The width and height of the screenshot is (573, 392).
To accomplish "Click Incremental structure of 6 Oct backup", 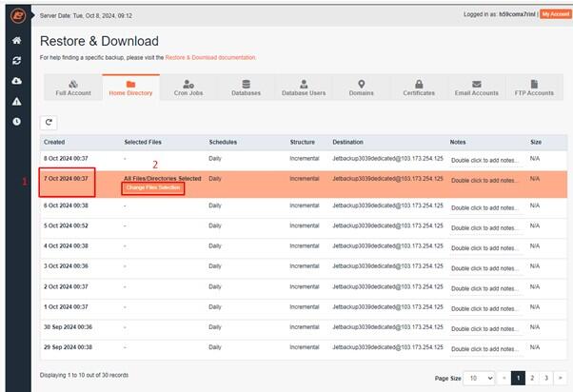I will (305, 206).
